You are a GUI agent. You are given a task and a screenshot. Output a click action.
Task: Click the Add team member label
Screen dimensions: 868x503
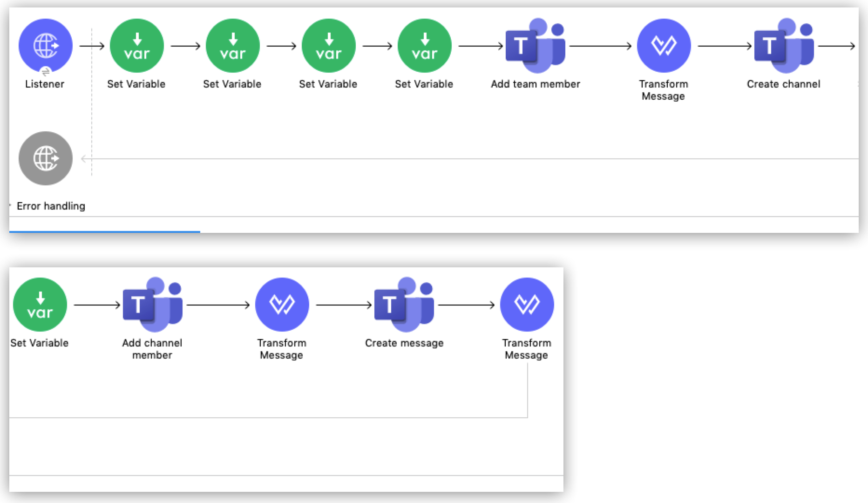(x=535, y=84)
